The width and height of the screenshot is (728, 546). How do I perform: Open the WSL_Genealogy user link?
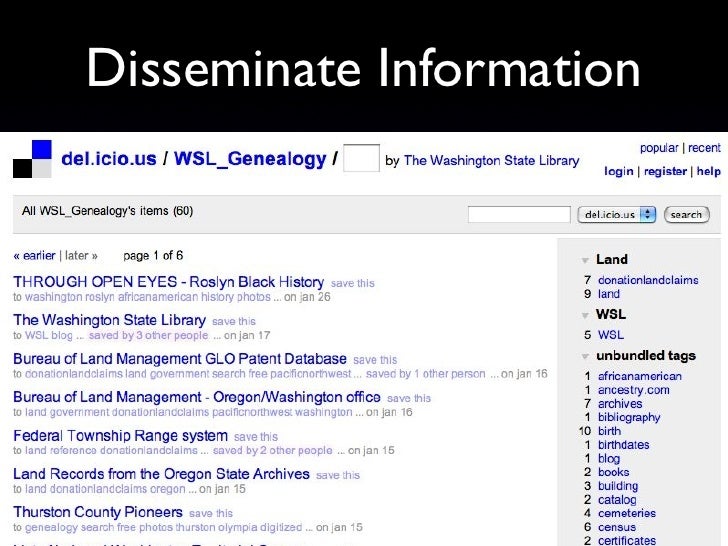250,159
